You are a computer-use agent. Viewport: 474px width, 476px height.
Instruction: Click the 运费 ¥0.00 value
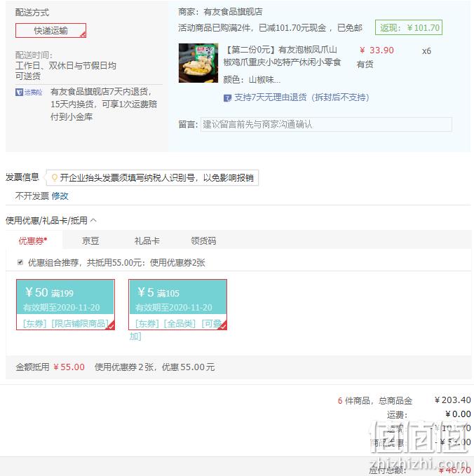click(458, 414)
